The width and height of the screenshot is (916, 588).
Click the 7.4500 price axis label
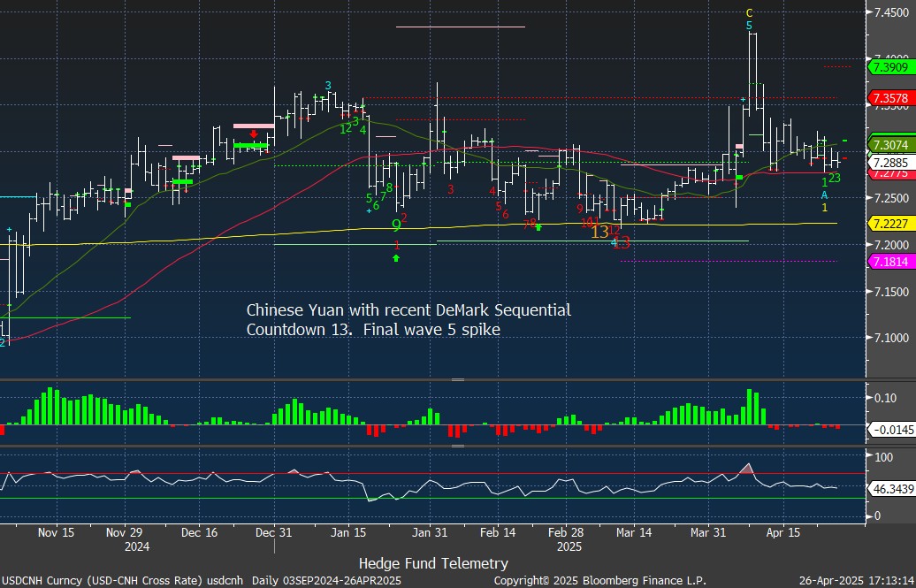(x=891, y=13)
